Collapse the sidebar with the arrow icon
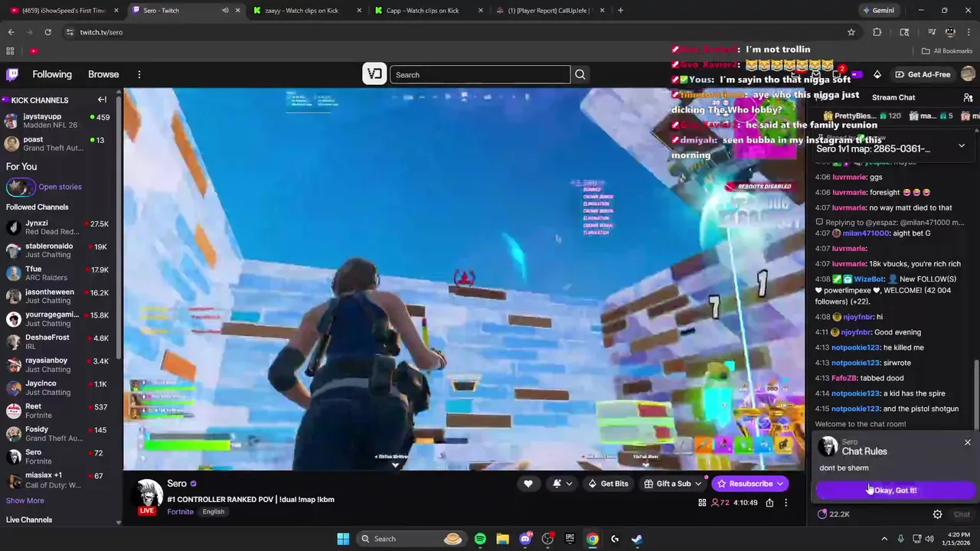Viewport: 980px width, 551px height. pyautogui.click(x=102, y=99)
